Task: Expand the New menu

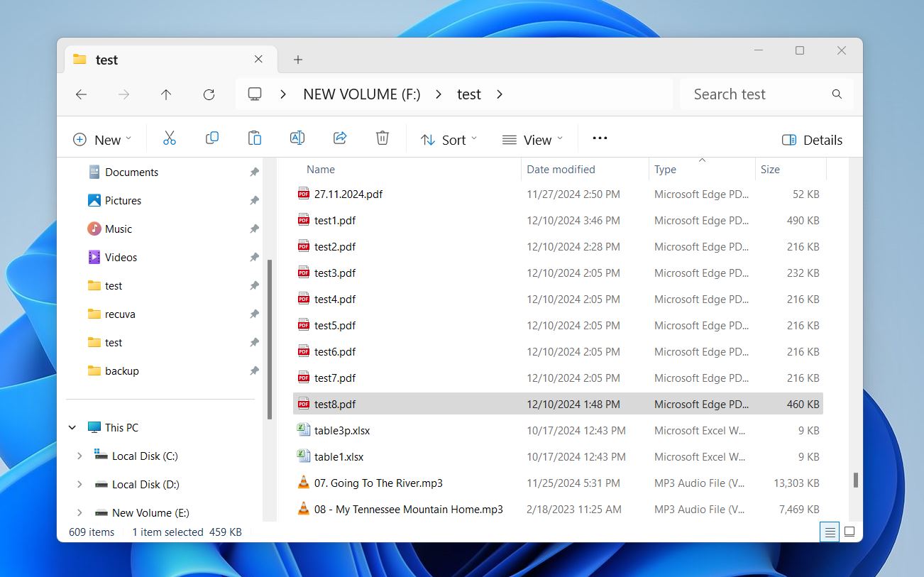Action: click(x=101, y=139)
